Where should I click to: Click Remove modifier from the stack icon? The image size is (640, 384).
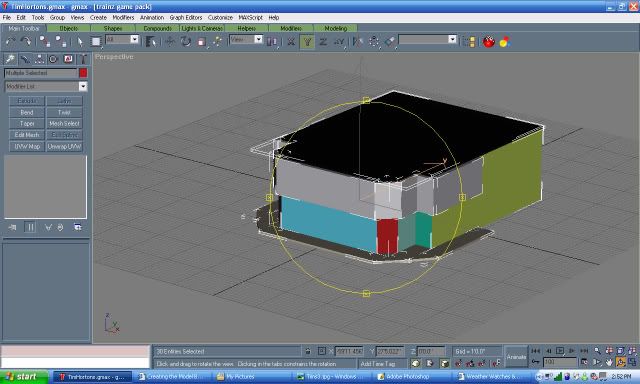point(60,227)
